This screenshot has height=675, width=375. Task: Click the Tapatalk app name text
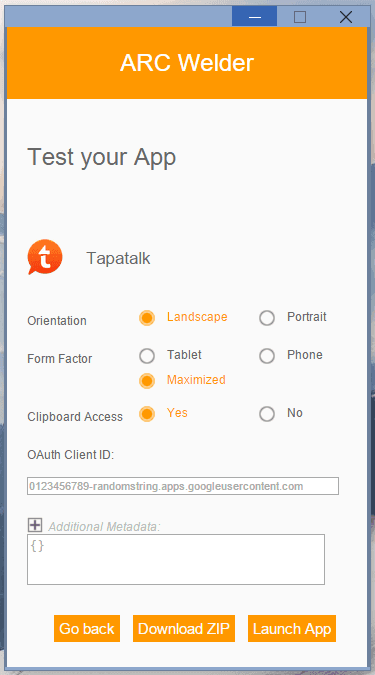coord(118,258)
